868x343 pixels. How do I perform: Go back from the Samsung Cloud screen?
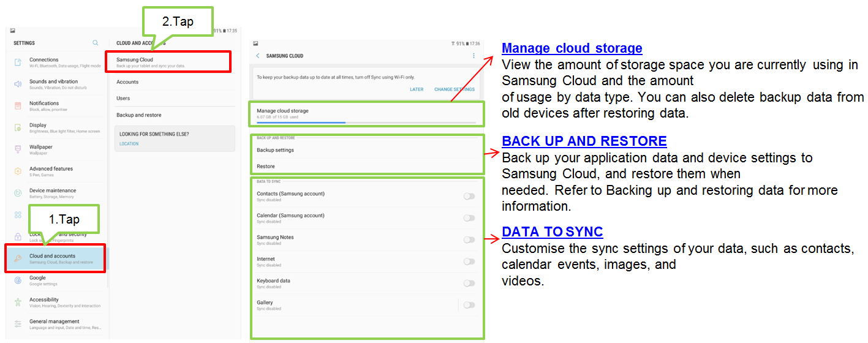tap(258, 56)
